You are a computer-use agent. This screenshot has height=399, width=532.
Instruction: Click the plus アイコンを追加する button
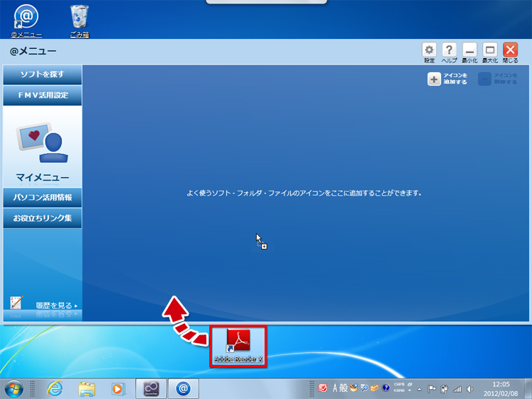[x=448, y=79]
